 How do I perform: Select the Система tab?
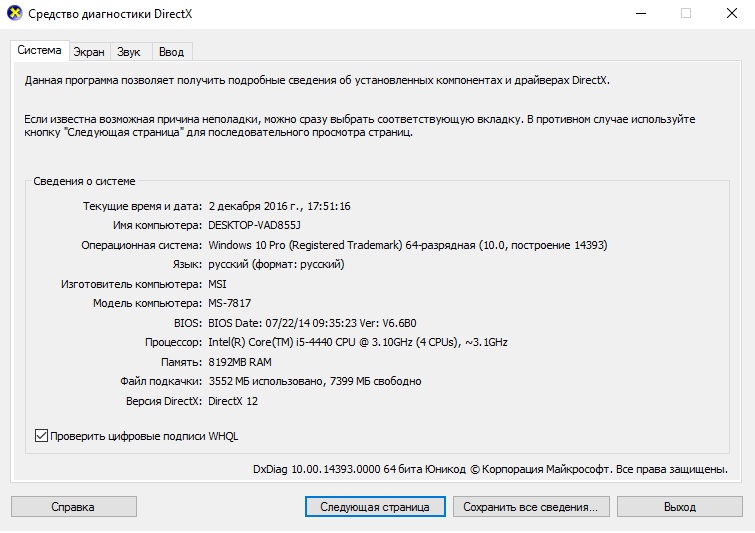pos(39,51)
